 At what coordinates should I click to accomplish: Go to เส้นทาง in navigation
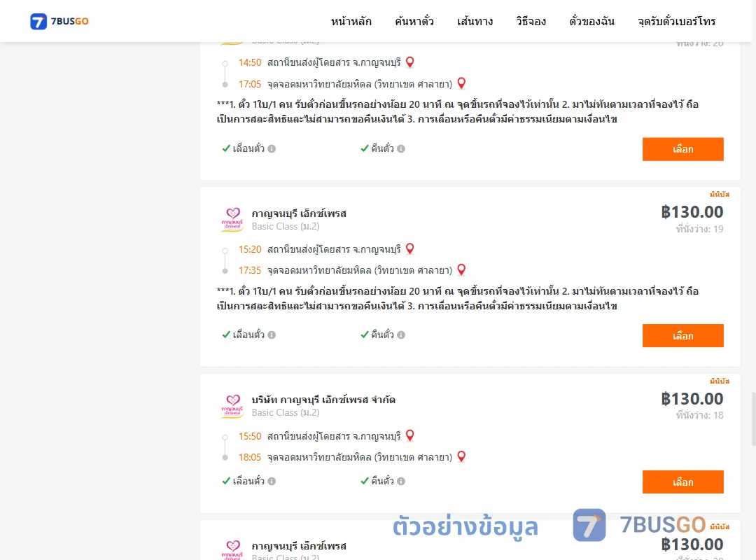(x=475, y=21)
